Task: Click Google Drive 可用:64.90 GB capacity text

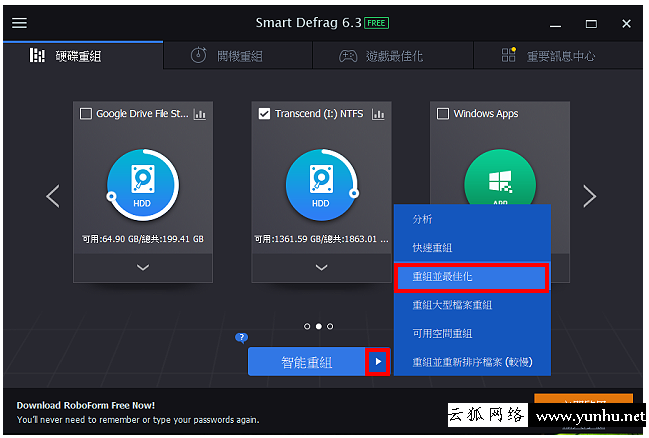Action: [143, 239]
